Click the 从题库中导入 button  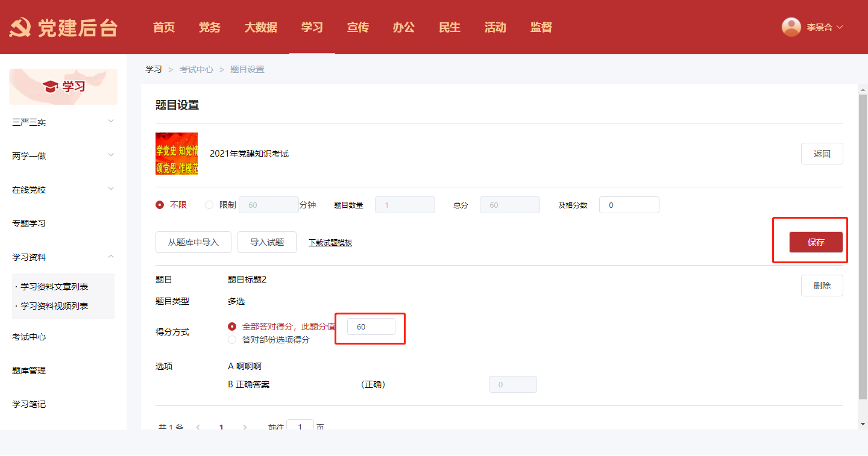(x=193, y=242)
